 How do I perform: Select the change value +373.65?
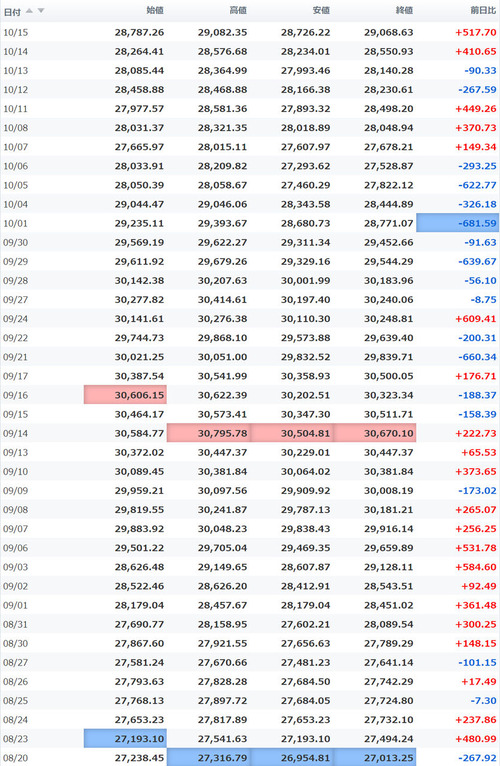pos(476,471)
